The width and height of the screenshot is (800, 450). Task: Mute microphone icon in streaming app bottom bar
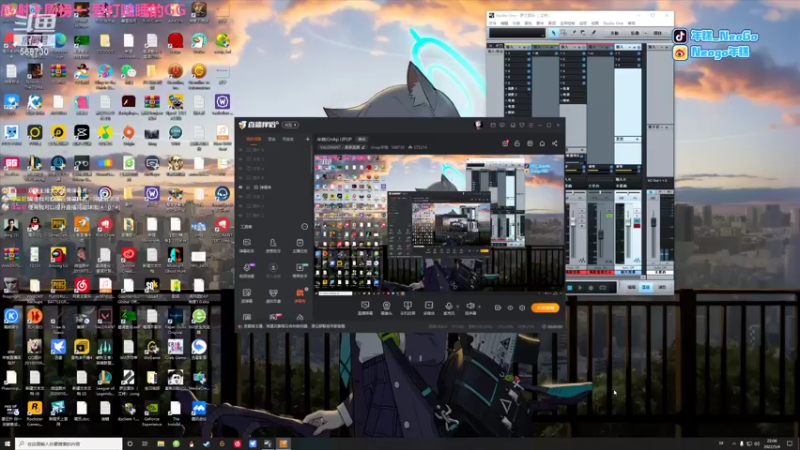coord(449,306)
